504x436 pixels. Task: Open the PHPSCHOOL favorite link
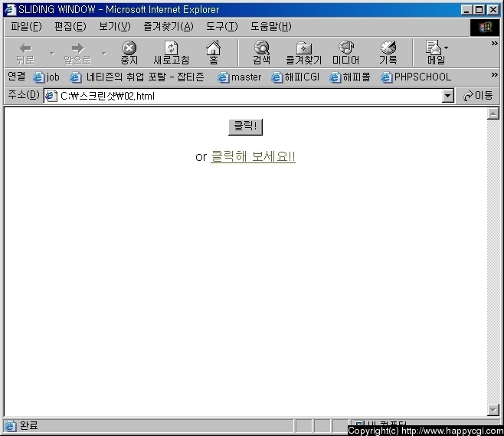click(x=416, y=77)
